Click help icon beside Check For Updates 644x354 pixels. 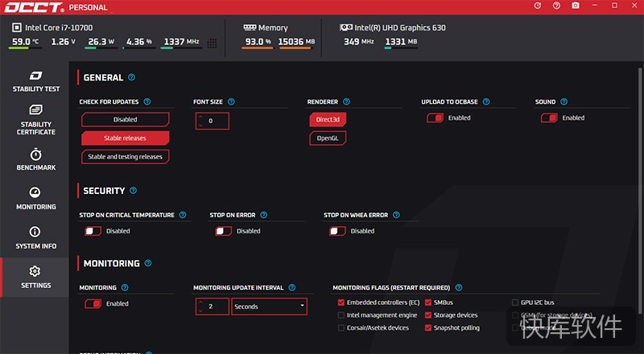click(147, 101)
